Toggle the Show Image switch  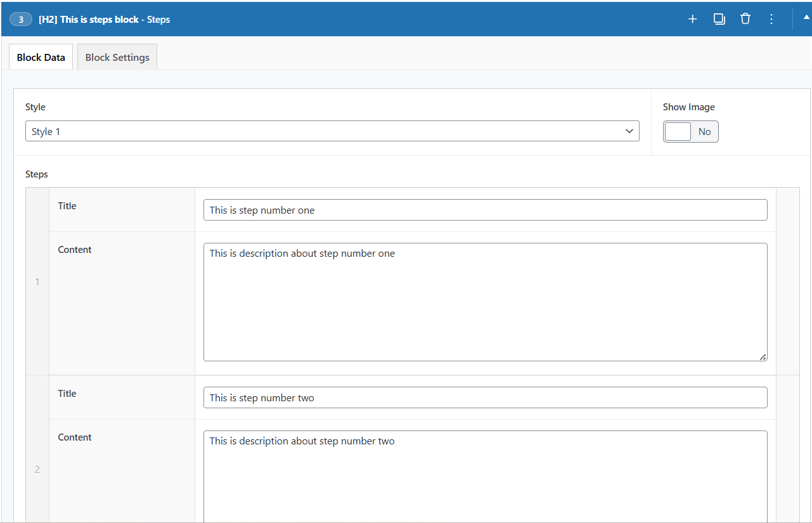[x=690, y=132]
